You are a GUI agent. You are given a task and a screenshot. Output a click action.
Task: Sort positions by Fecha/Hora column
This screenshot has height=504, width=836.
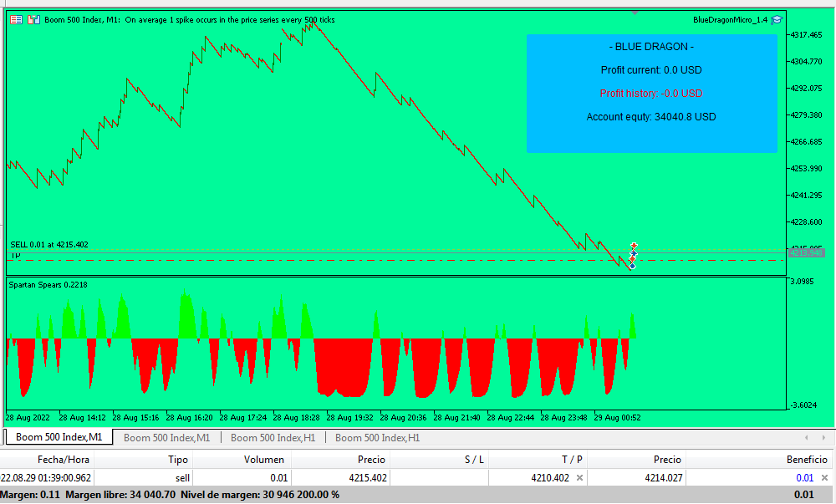click(x=47, y=459)
